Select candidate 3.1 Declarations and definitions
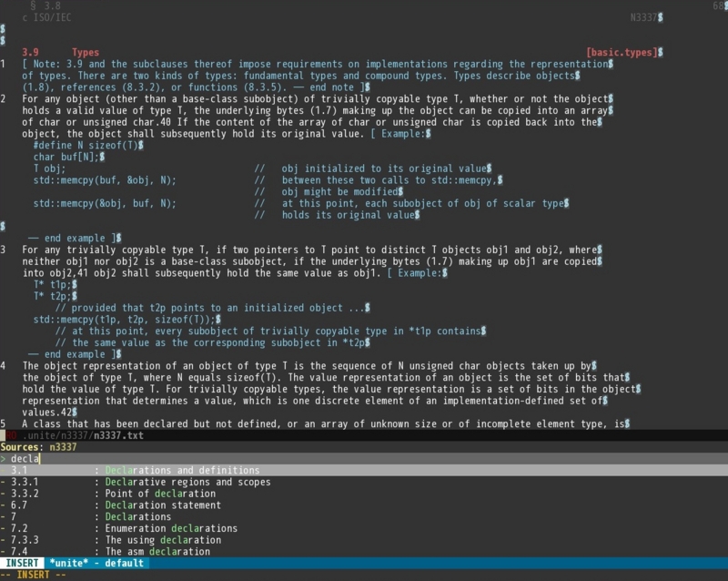Image resolution: width=728 pixels, height=581 pixels. click(x=364, y=470)
